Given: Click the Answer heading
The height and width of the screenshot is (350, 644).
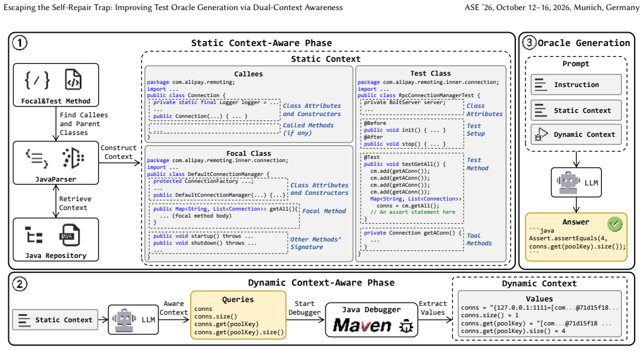Looking at the screenshot, I should coord(575,222).
